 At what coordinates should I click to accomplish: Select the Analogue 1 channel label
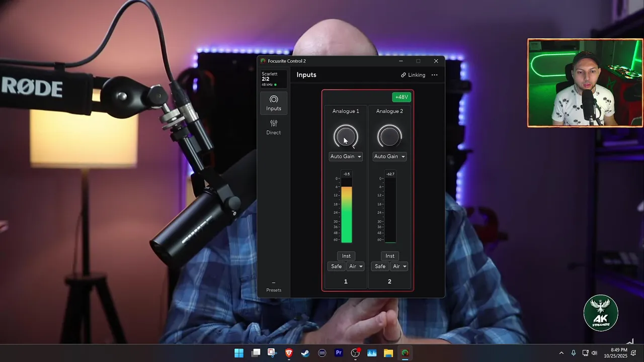pyautogui.click(x=346, y=111)
